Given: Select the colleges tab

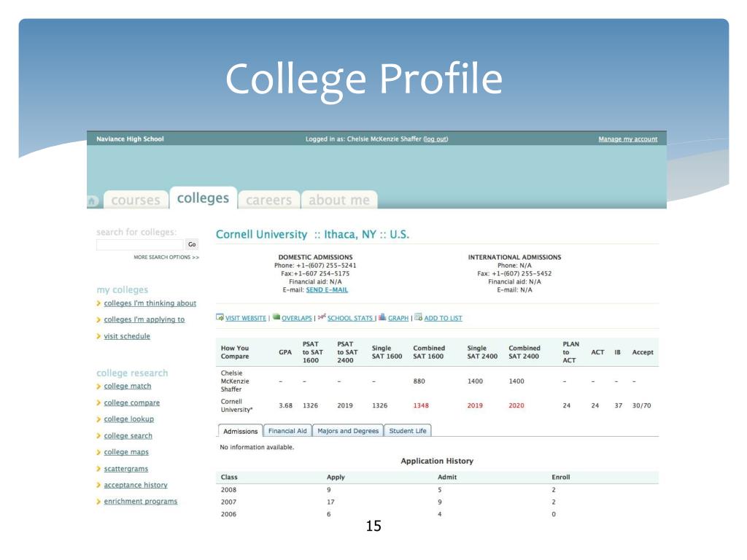Looking at the screenshot, I should (x=203, y=198).
